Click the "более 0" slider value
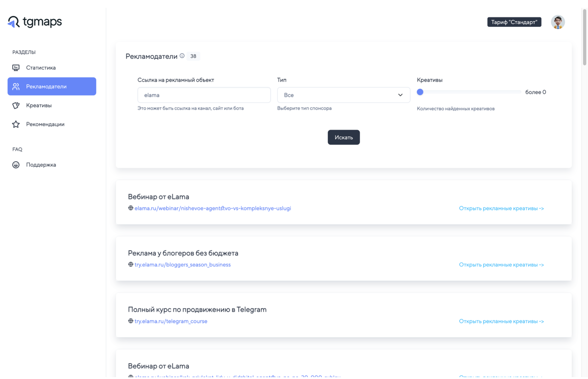 [535, 92]
